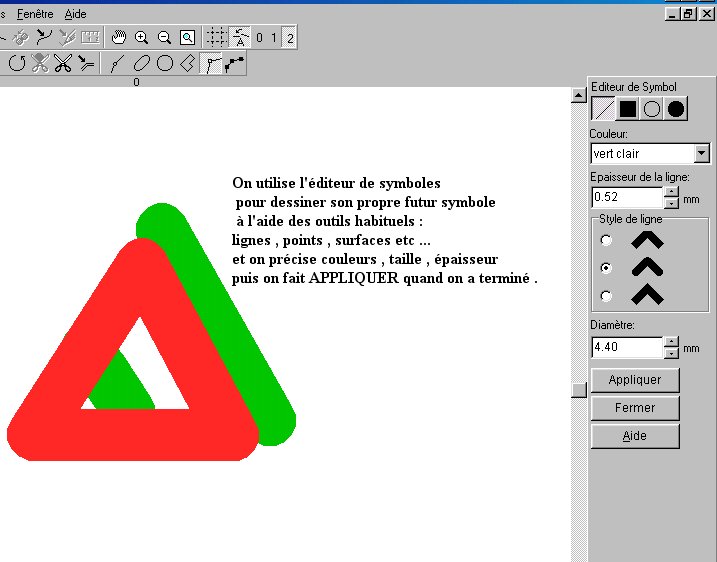
Task: Open the Fenêtre menu
Action: click(35, 15)
